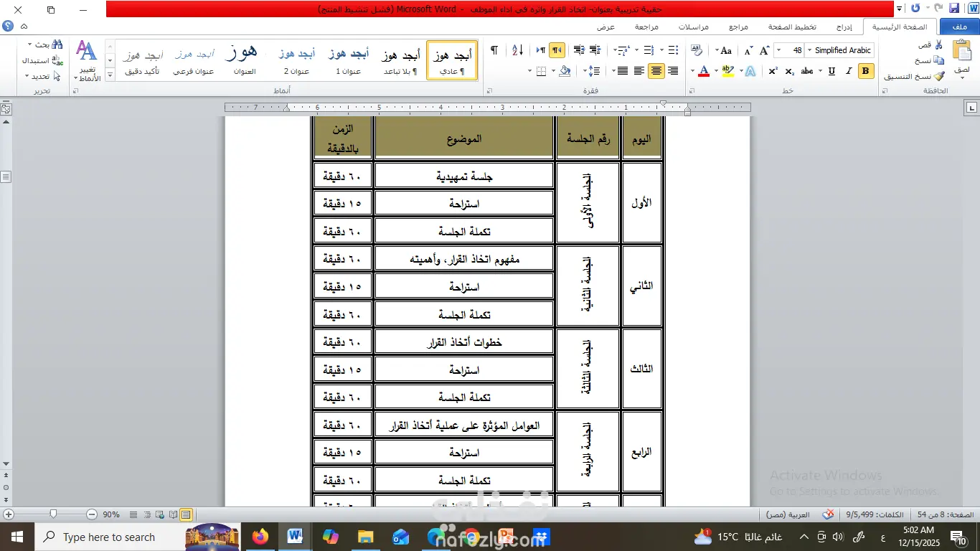Click the bullets list icon

673,50
